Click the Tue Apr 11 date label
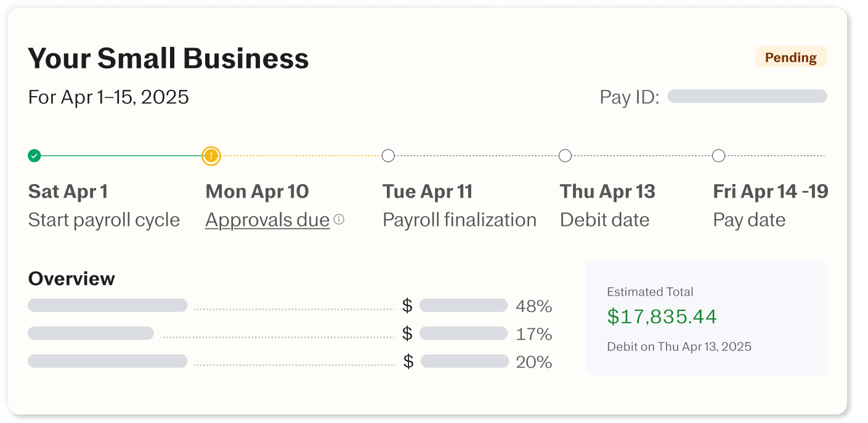Image resolution: width=868 pixels, height=423 pixels. coord(428,191)
